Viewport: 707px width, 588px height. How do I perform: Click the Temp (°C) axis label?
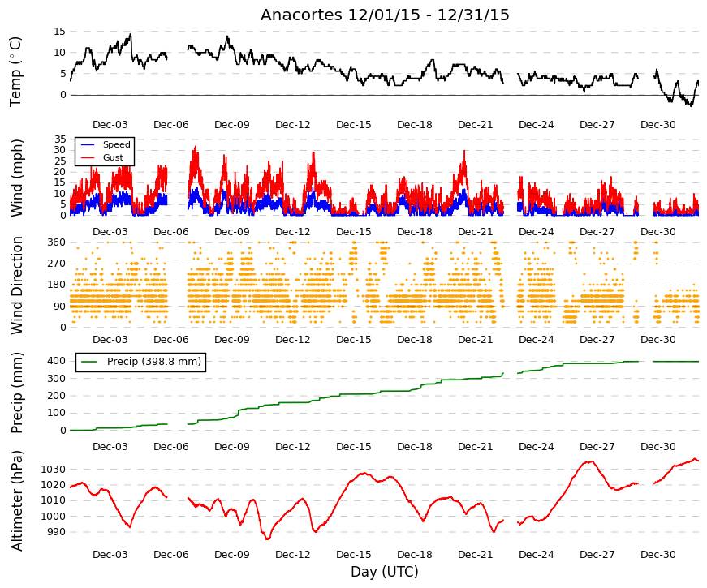[15, 71]
